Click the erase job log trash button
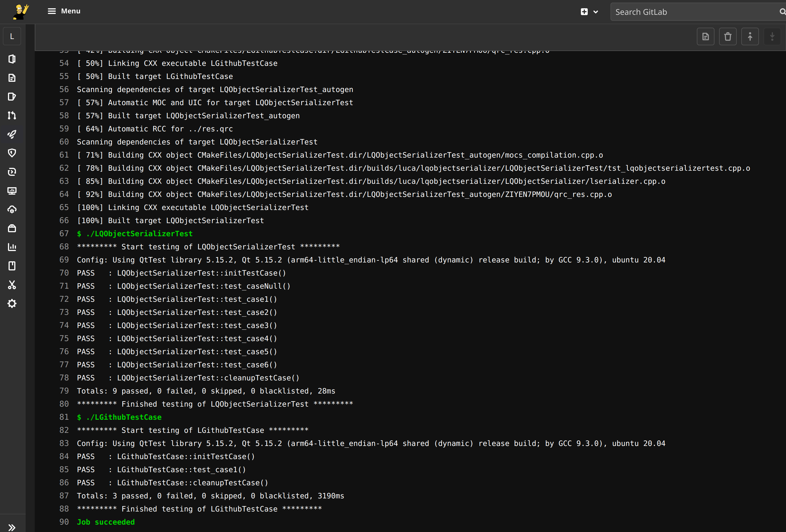Viewport: 786px width, 532px height. coord(728,36)
